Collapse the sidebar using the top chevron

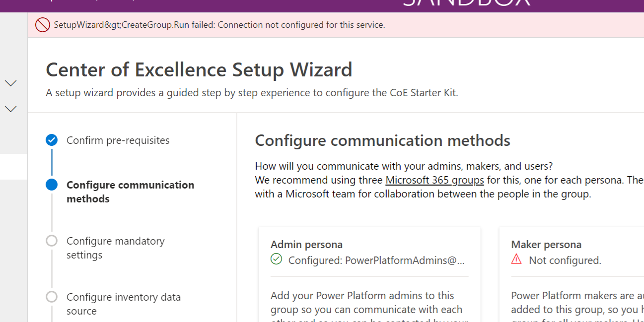coord(11,83)
